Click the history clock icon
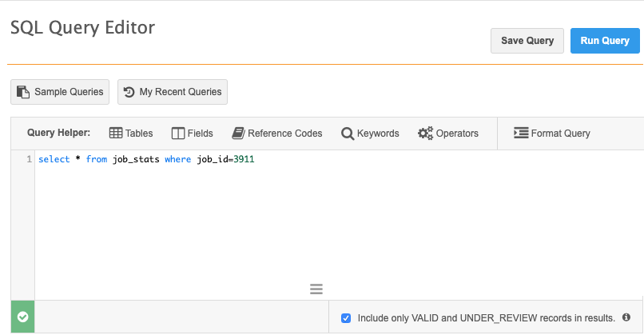This screenshot has width=644, height=335. click(x=129, y=92)
